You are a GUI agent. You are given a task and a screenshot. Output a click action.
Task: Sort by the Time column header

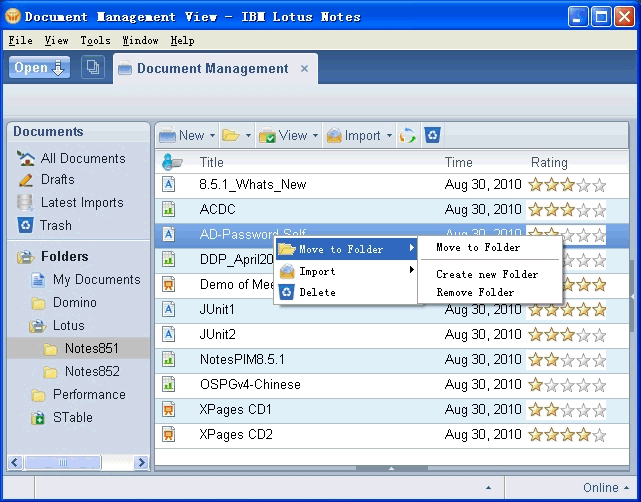pos(459,162)
